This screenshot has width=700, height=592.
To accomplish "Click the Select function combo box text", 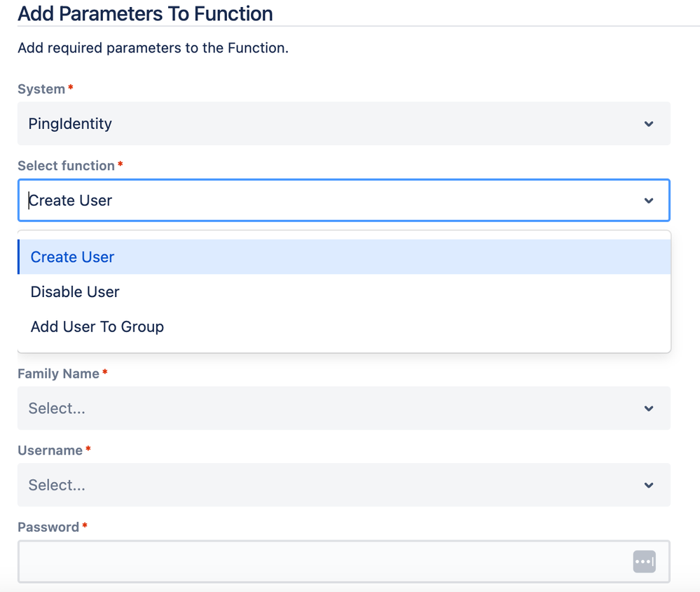I will (71, 200).
